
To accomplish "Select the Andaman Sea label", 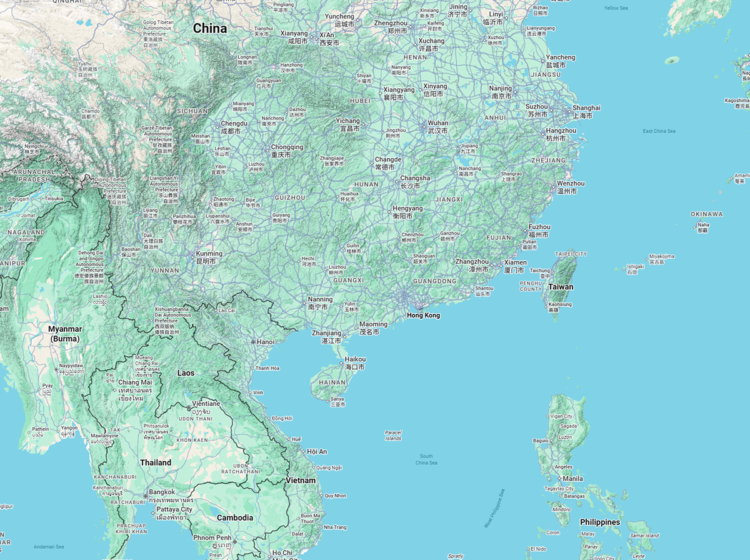I will click(49, 548).
